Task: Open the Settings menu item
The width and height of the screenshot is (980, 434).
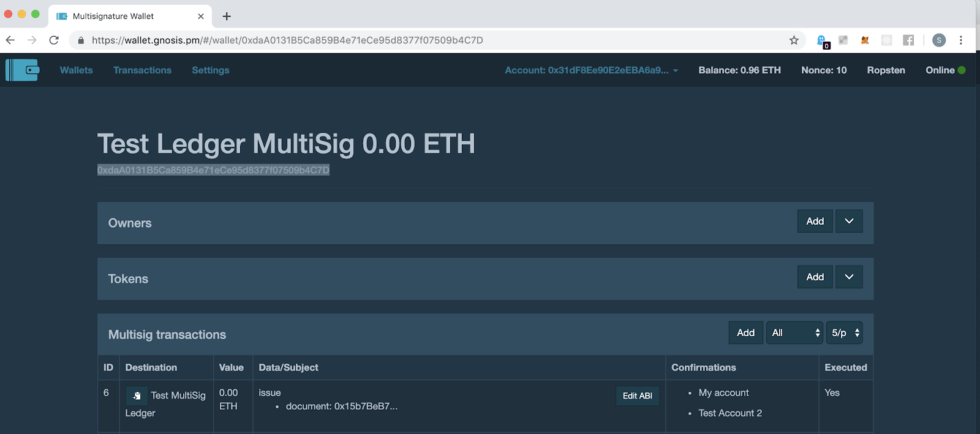Action: 210,70
